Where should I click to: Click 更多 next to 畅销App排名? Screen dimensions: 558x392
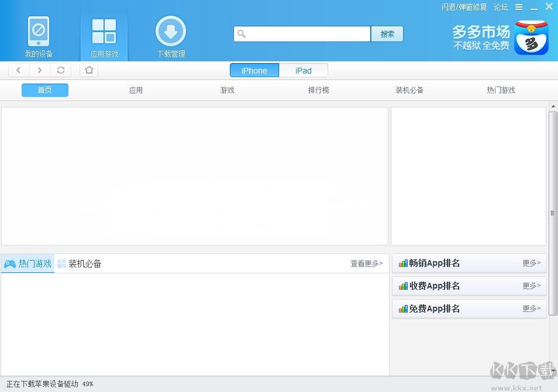click(x=529, y=263)
